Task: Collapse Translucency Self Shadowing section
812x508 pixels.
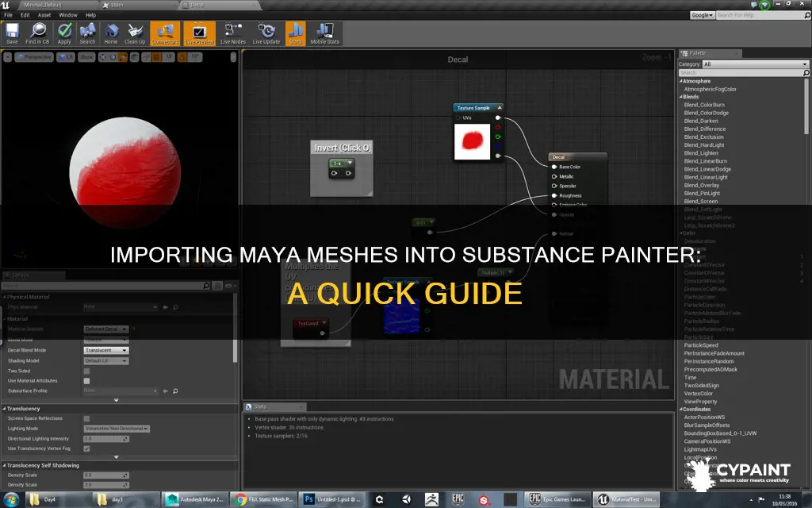Action: click(5, 465)
